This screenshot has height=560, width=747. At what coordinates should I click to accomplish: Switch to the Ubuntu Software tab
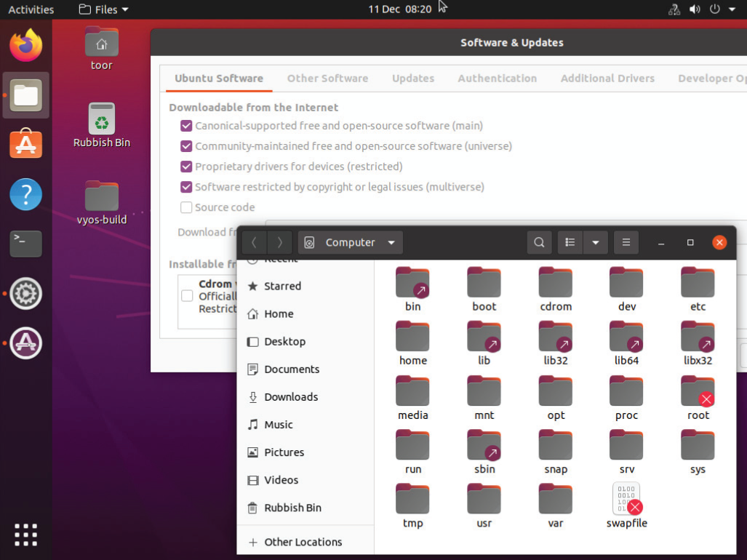(x=219, y=79)
